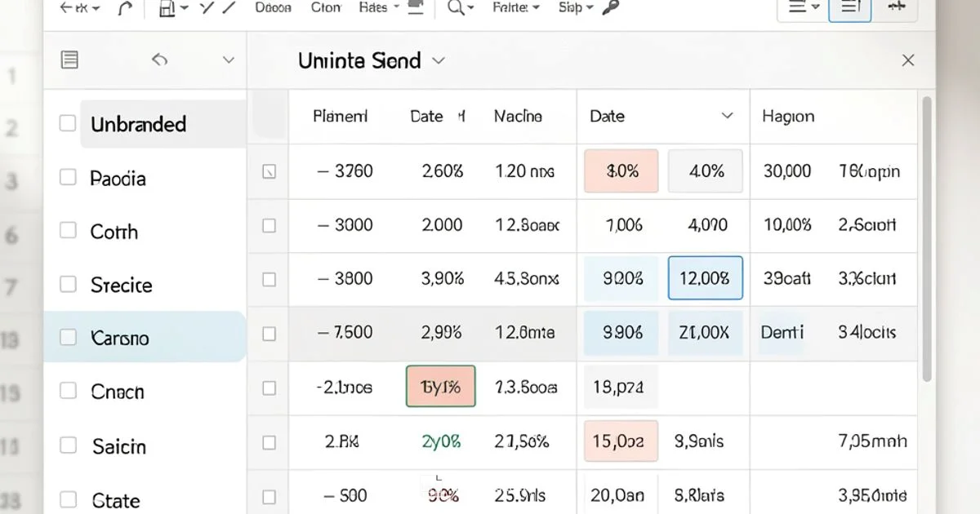Tick the checkbox on the first table row
Image resolution: width=980 pixels, height=514 pixels.
click(x=268, y=171)
